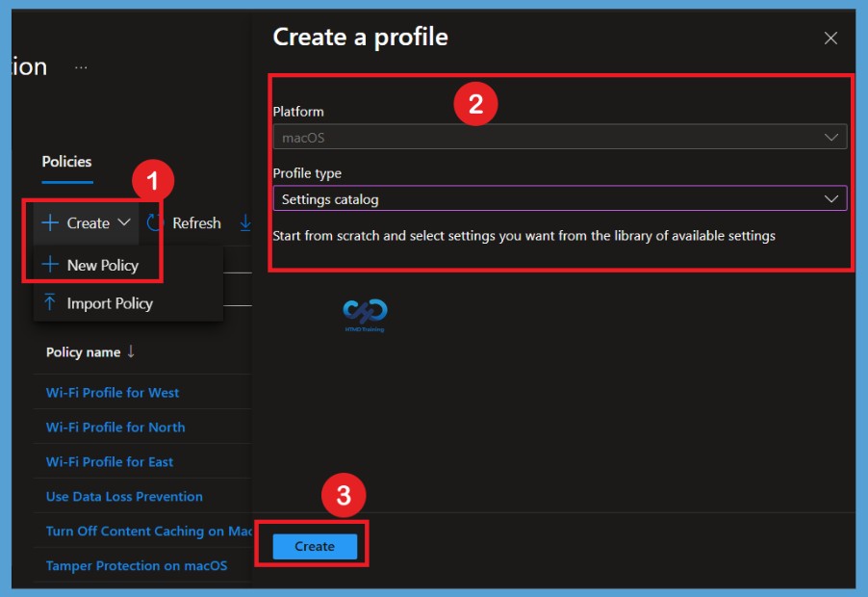Screen dimensions: 868x597
Task: Click the Create dropdown in Policies toolbar
Action: click(87, 223)
